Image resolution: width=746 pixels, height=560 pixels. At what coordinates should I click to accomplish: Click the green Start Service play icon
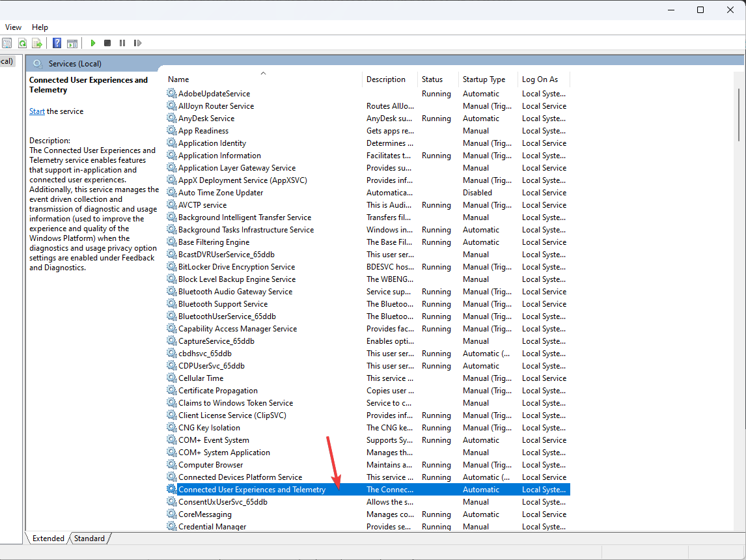pos(93,43)
